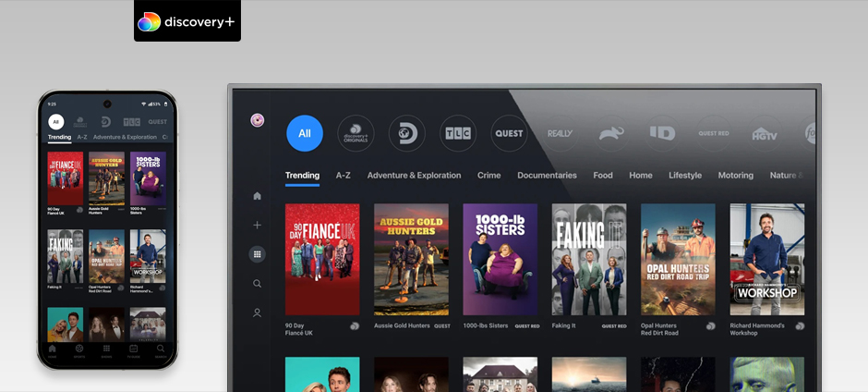Screen dimensions: 868x392
Task: Choose the Animal Planet elephant channel on TV
Action: coord(611,133)
